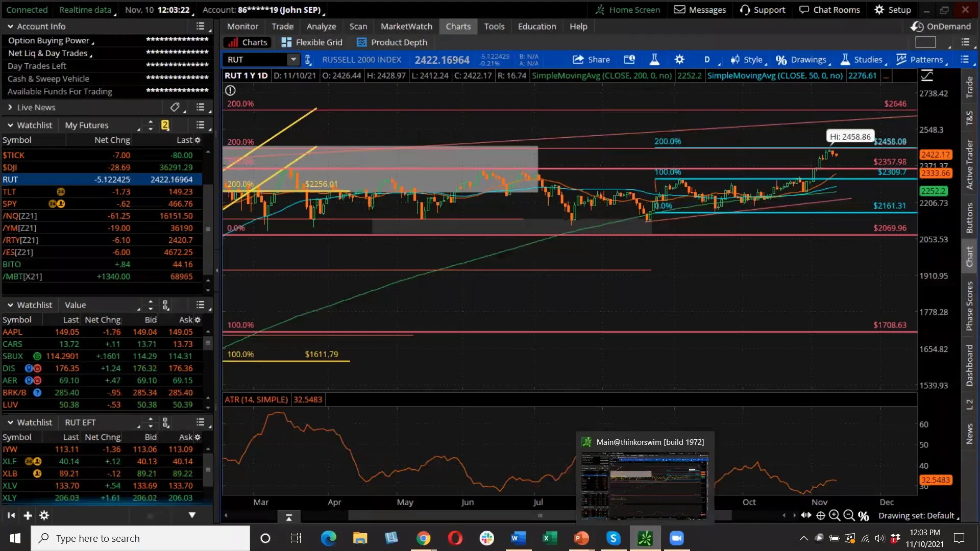This screenshot has width=980, height=551.
Task: Toggle the Dashboard side panel
Action: coord(969,365)
